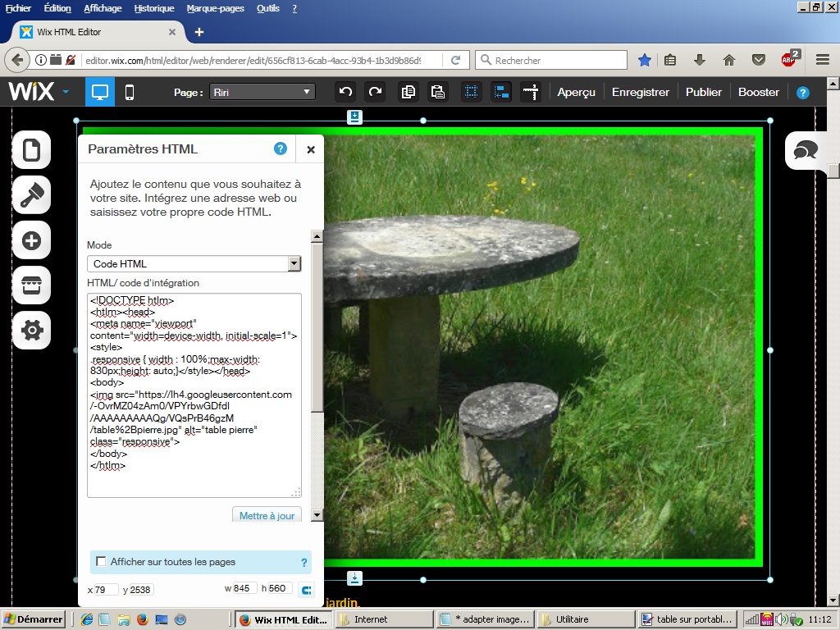Redo action in Wix toolbar
The image size is (840, 630).
[375, 92]
